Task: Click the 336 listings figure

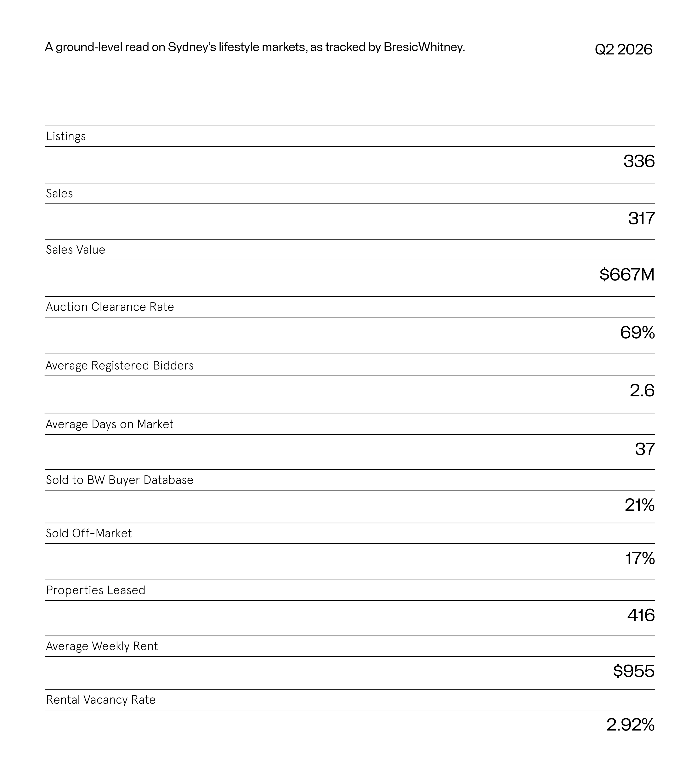Action: coord(639,161)
